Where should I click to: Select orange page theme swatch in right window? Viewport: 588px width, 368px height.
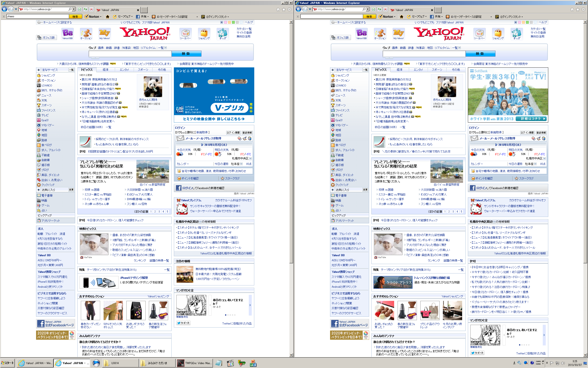click(x=523, y=22)
